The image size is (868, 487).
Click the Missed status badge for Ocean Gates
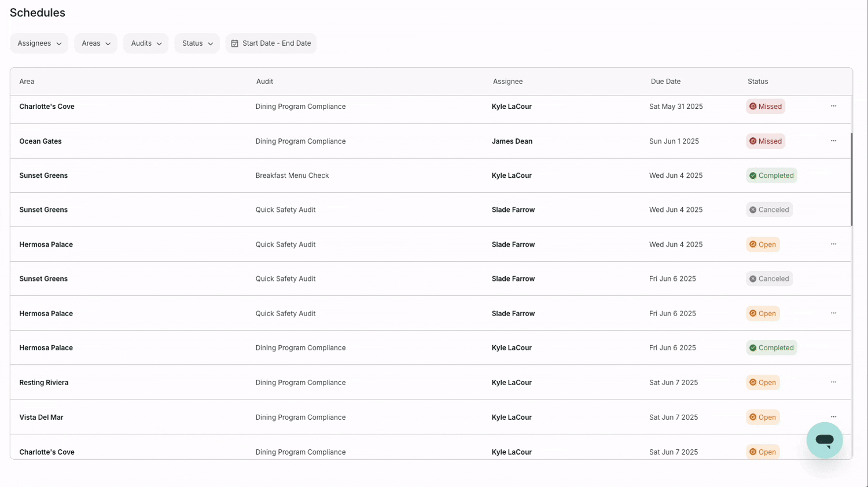tap(766, 141)
